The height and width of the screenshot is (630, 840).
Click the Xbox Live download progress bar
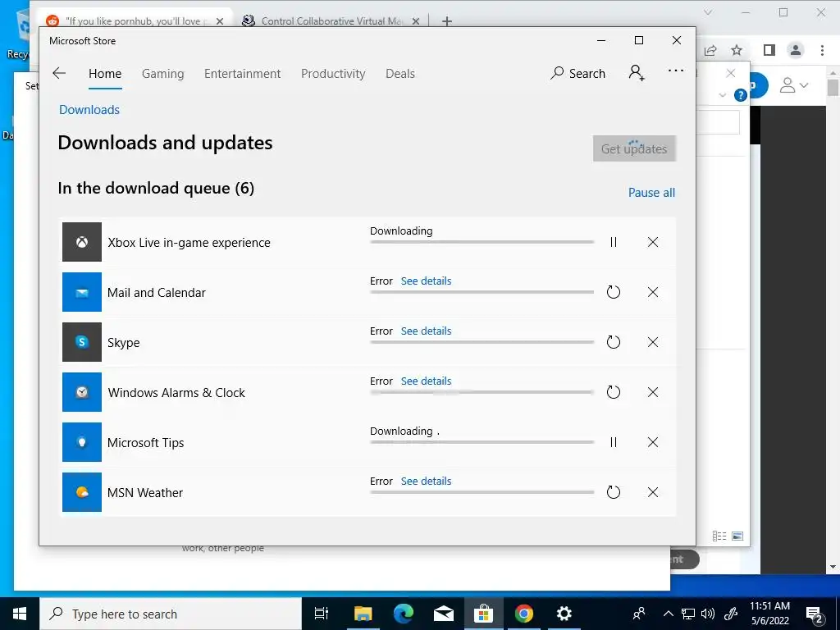[482, 242]
